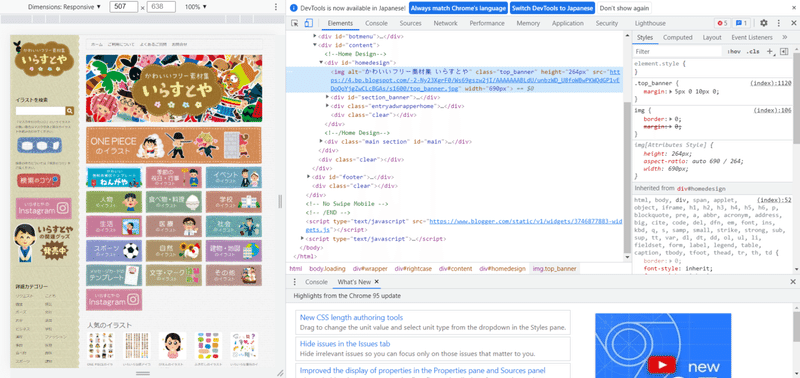Click the sidebar いらすとや logo
The image size is (800, 378).
(43, 58)
